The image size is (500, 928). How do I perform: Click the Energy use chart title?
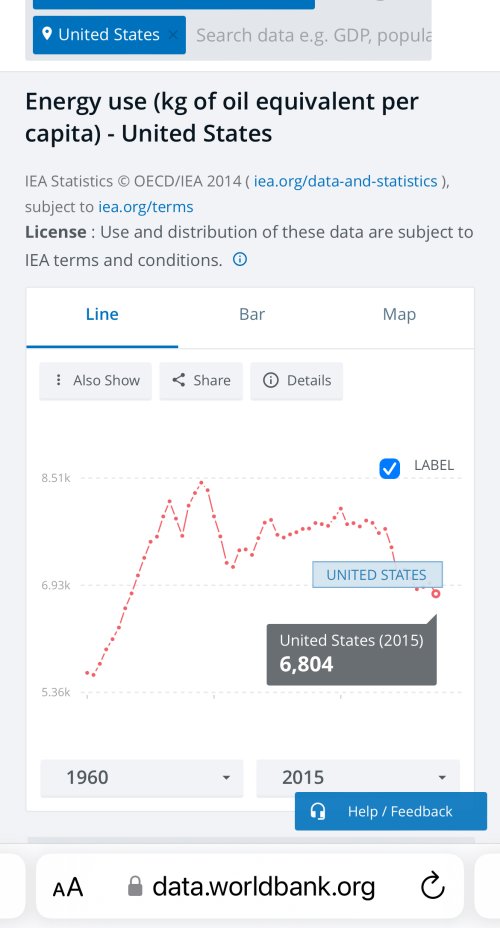[222, 117]
